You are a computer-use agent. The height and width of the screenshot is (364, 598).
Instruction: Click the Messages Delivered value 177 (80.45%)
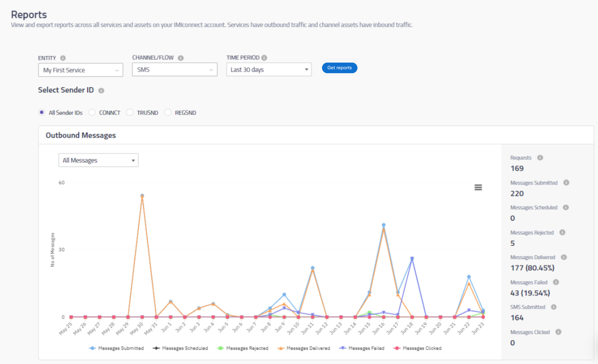pos(532,268)
